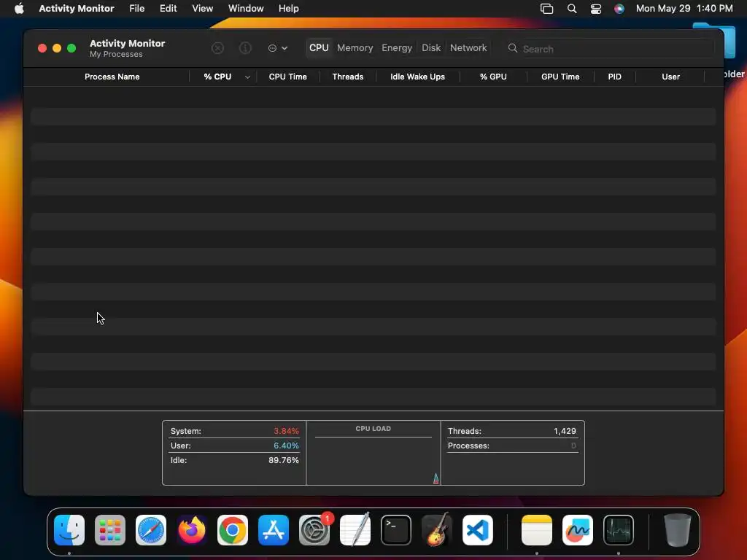Open the Trash from the Dock
The width and height of the screenshot is (747, 560).
pos(678,530)
